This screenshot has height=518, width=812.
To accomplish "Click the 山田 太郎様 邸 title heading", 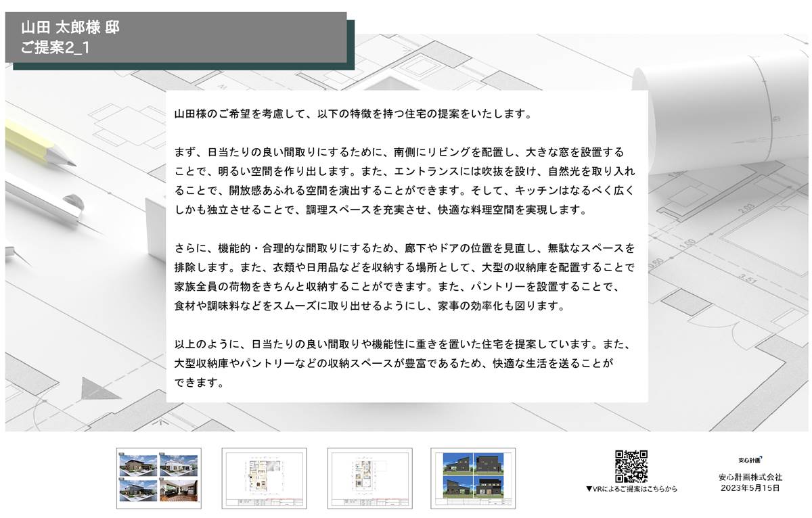I will (71, 28).
